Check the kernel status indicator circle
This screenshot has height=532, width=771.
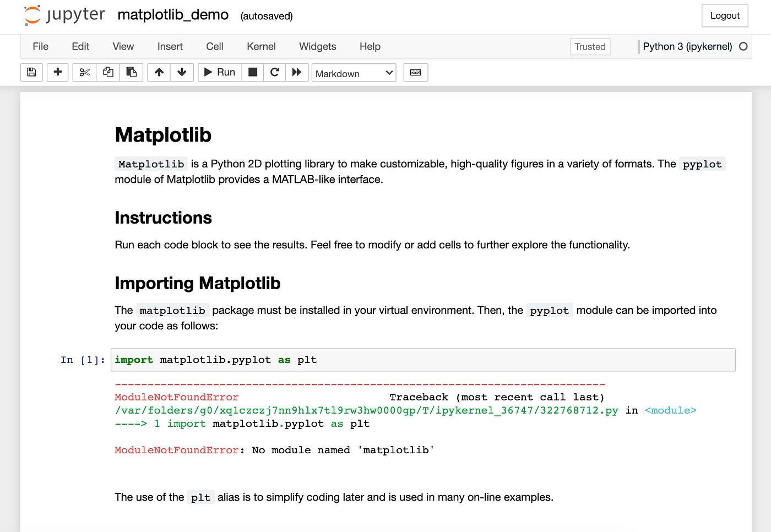(x=743, y=46)
